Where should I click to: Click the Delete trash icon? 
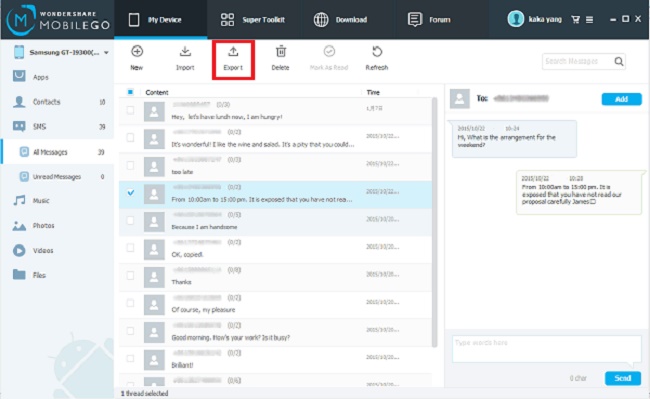pyautogui.click(x=281, y=51)
